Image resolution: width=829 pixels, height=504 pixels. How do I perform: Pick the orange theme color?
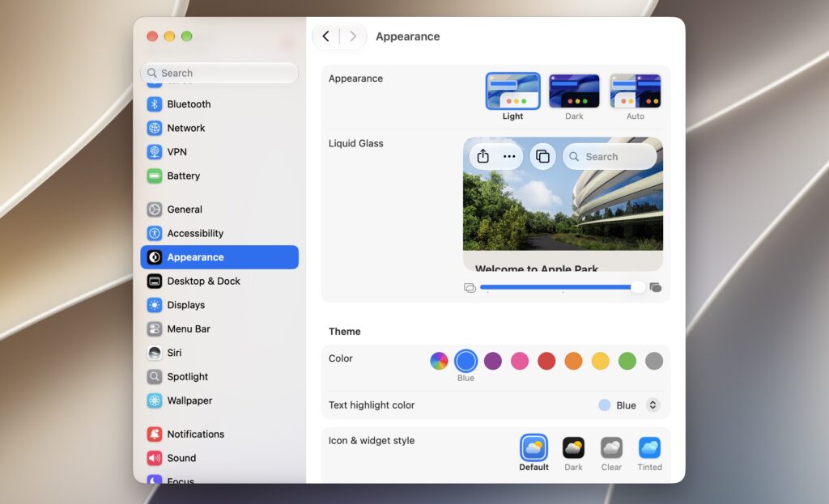pos(574,362)
